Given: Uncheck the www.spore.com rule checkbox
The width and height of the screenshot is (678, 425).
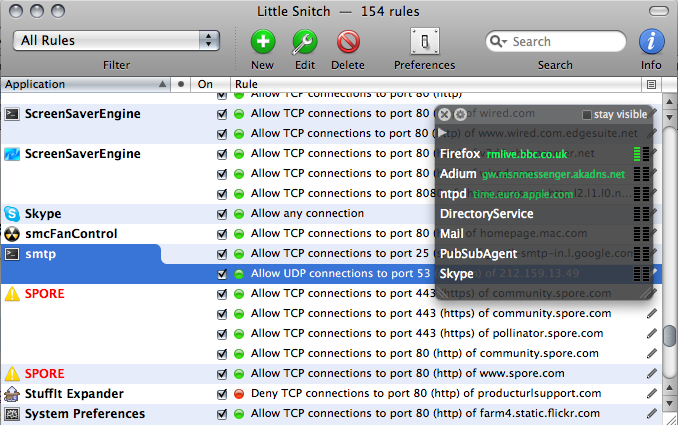Looking at the screenshot, I should [x=222, y=374].
